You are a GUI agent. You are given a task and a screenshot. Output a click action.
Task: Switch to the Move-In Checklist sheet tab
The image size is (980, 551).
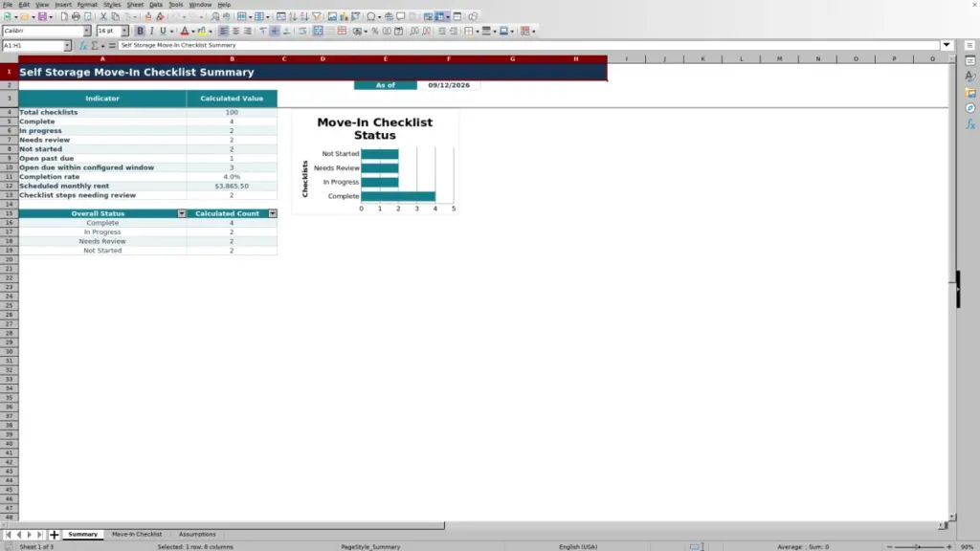click(137, 535)
